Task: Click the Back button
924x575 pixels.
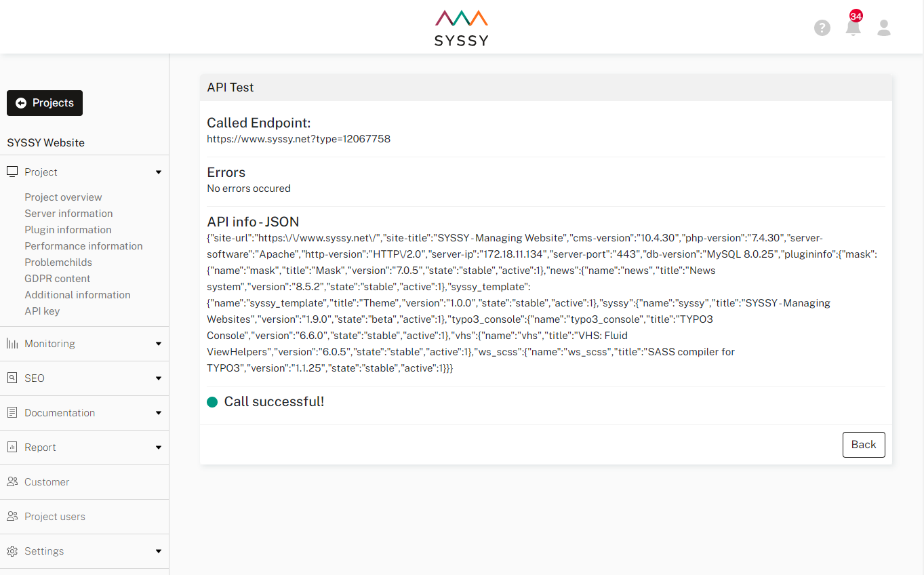Action: coord(863,444)
